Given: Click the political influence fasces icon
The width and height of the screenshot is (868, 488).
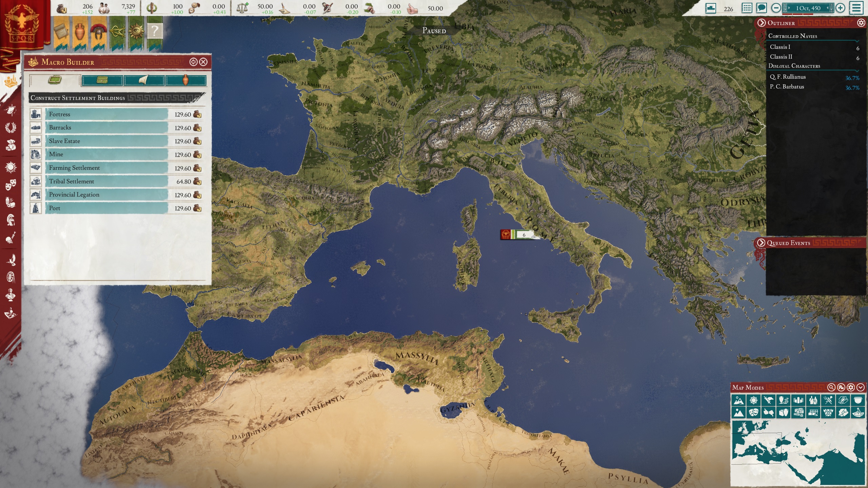Looking at the screenshot, I should [x=152, y=8].
